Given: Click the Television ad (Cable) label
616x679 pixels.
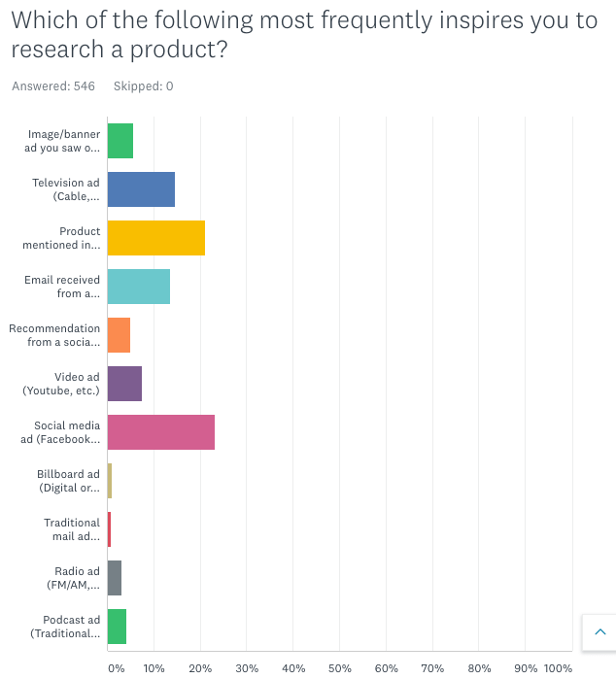Looking at the screenshot, I should [x=65, y=189].
